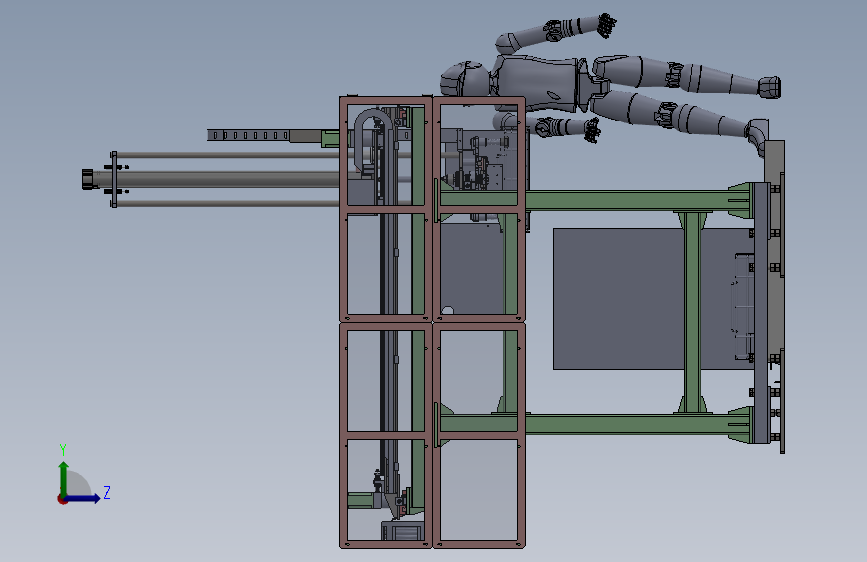Select the grey motor block at frame bottom
The width and height of the screenshot is (867, 562).
[402, 531]
